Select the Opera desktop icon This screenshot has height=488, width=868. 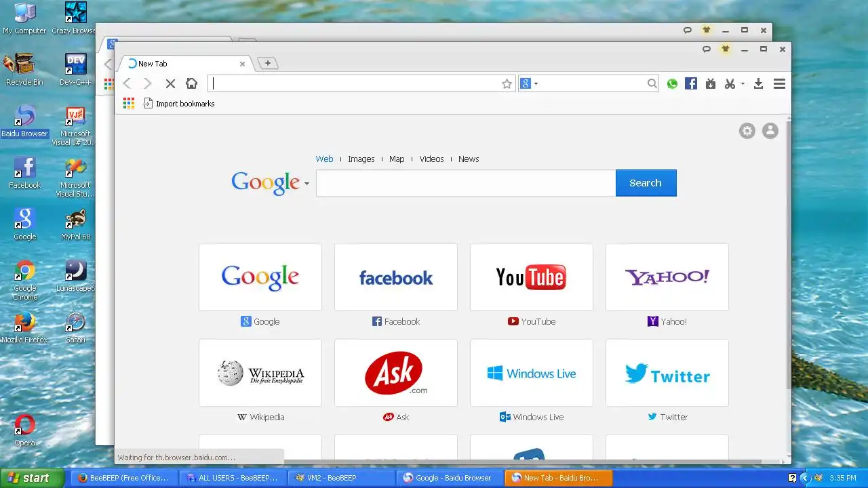[x=24, y=430]
